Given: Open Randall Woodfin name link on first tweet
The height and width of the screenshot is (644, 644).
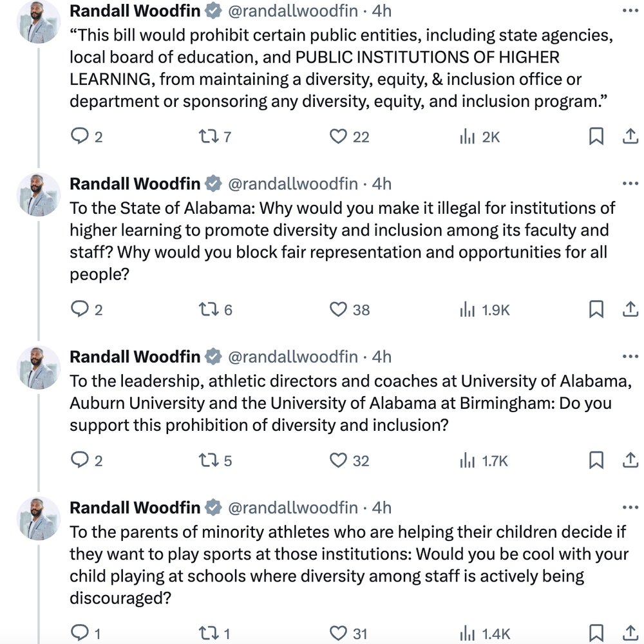Looking at the screenshot, I should pos(135,11).
